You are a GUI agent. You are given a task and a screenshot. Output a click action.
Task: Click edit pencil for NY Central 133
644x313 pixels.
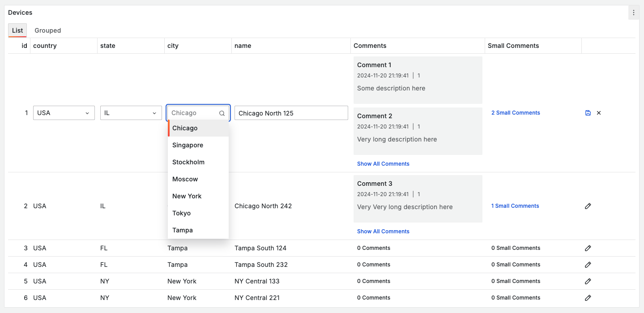pyautogui.click(x=588, y=281)
